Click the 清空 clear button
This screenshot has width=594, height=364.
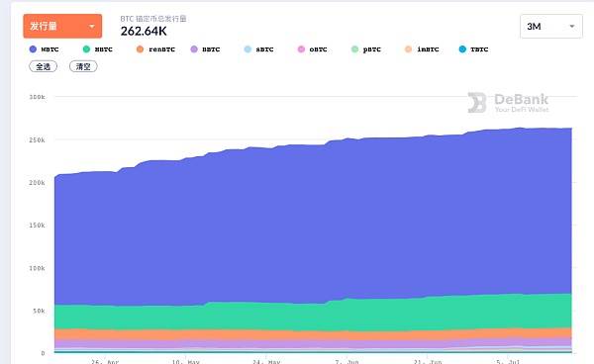pos(83,66)
